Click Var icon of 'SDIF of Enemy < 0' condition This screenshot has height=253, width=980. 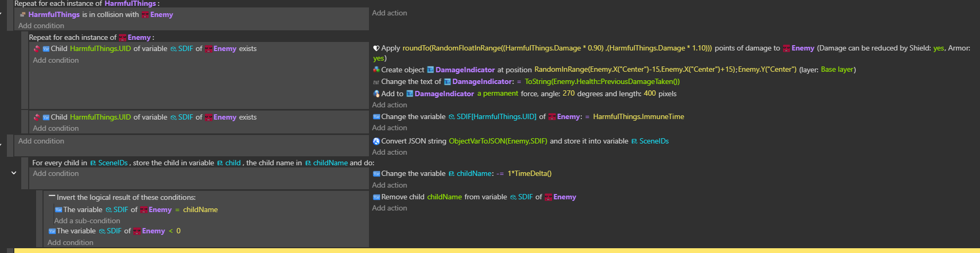(x=52, y=231)
